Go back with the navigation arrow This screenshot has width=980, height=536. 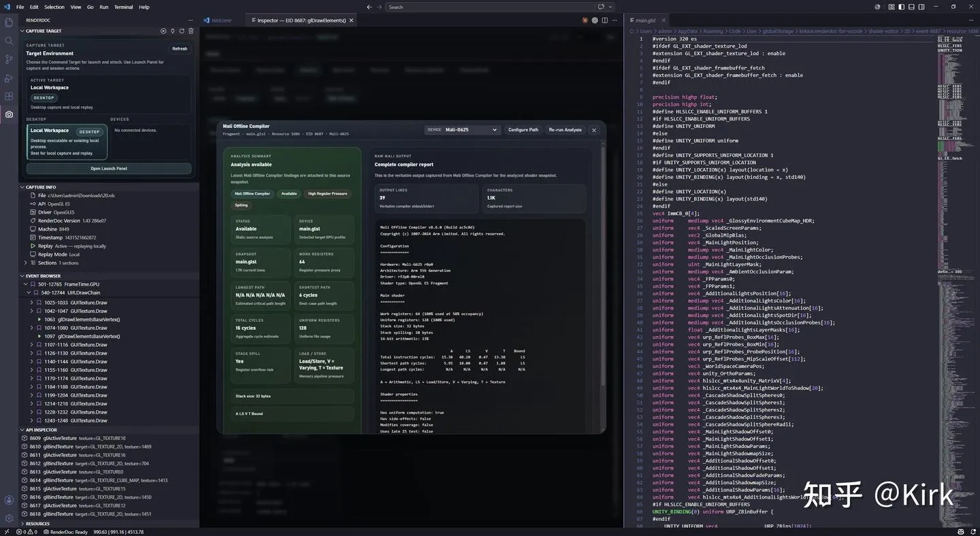[370, 7]
